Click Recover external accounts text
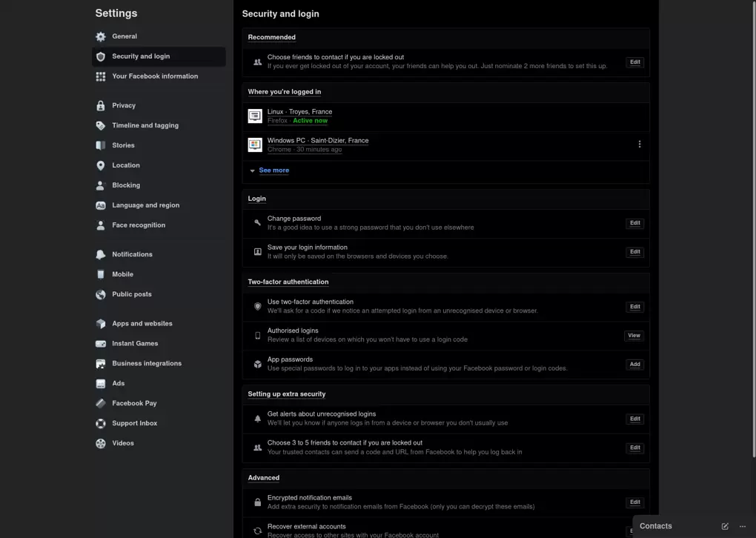 [x=307, y=526]
